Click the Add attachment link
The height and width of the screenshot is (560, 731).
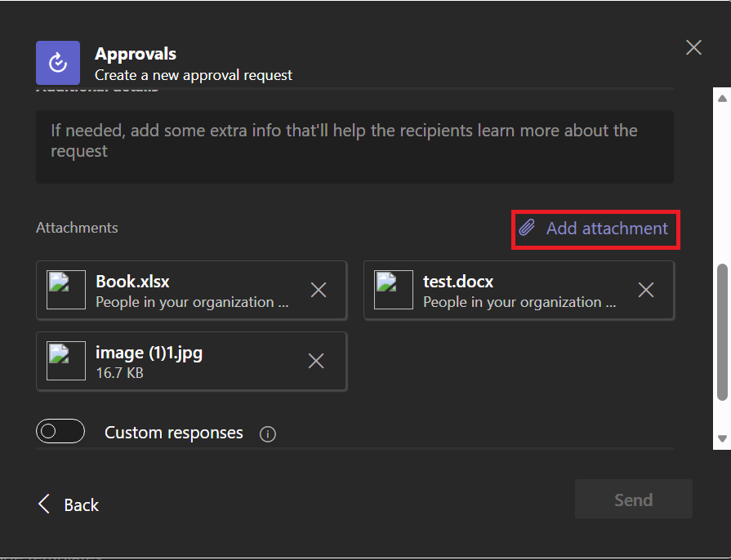pyautogui.click(x=595, y=229)
